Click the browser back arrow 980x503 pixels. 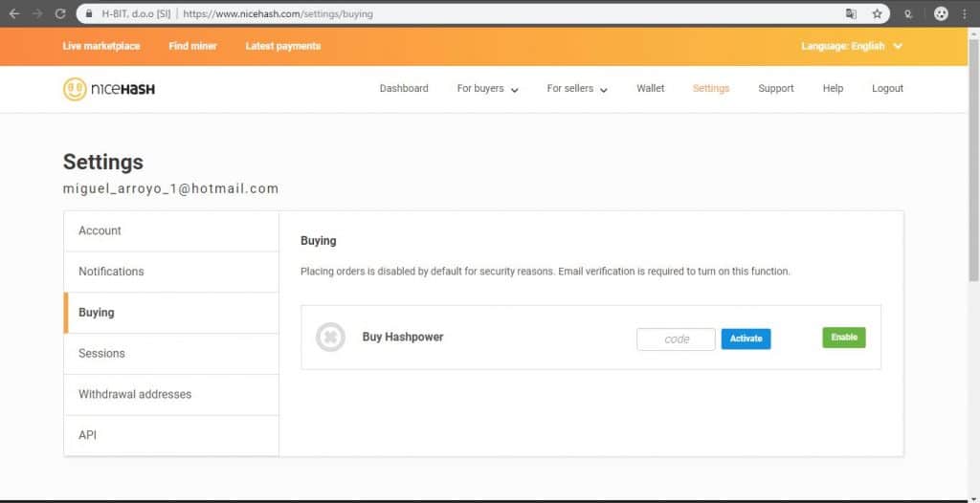pyautogui.click(x=14, y=13)
